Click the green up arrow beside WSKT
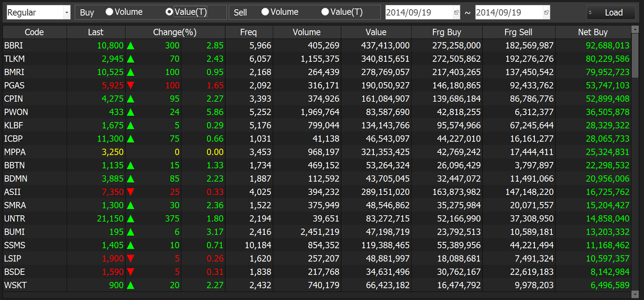 tap(130, 286)
